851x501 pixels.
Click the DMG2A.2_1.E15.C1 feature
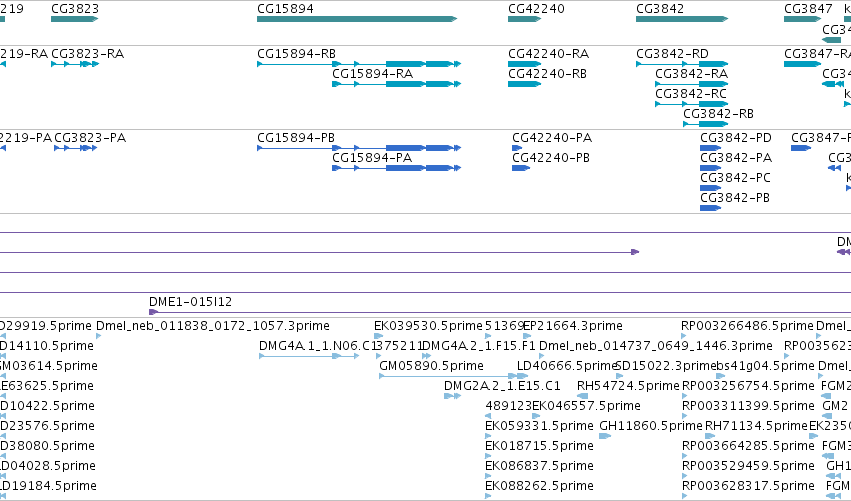pyautogui.click(x=453, y=396)
